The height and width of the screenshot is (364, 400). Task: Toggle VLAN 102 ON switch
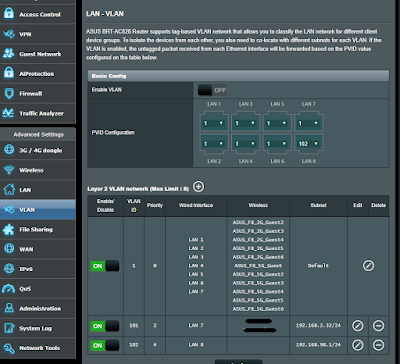[x=105, y=345]
